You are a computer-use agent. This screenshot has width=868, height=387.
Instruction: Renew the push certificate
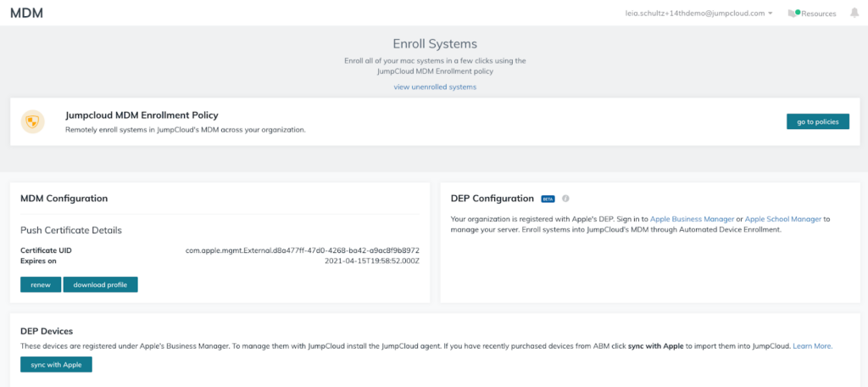pyautogui.click(x=41, y=284)
